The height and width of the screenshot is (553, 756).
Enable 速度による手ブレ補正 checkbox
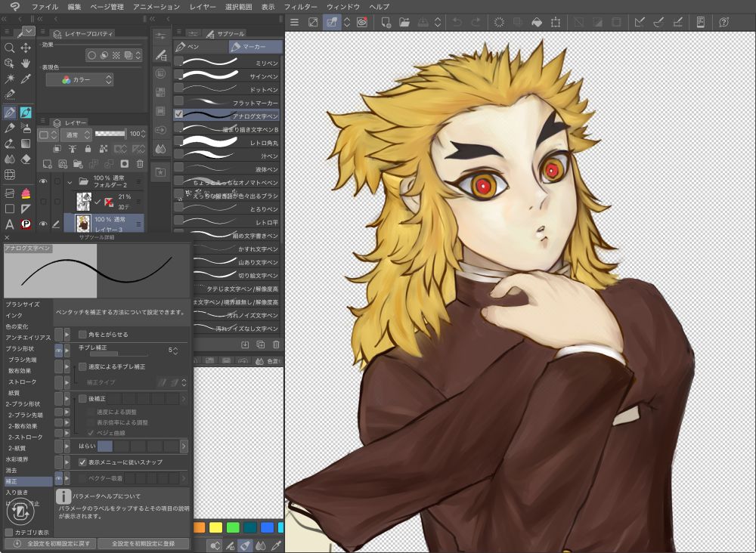(x=82, y=366)
